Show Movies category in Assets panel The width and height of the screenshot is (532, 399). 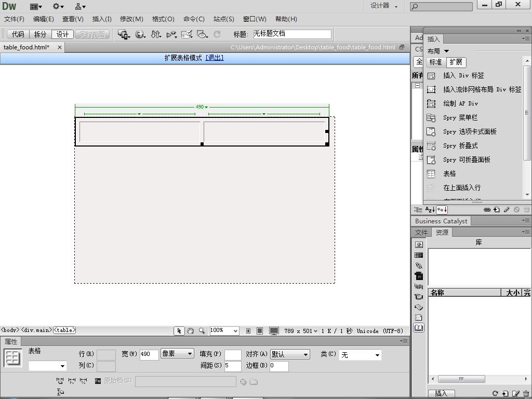[x=419, y=297]
